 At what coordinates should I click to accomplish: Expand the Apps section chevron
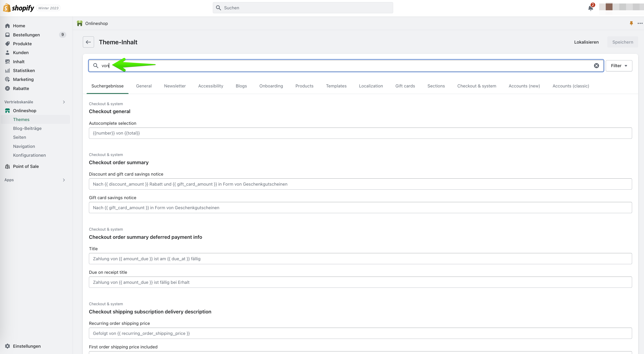click(x=64, y=180)
